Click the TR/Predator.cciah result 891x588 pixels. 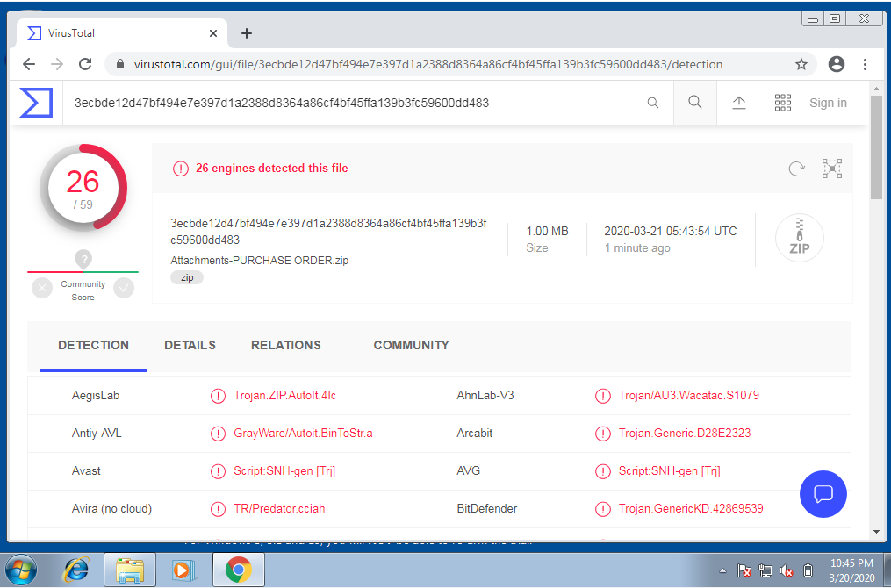point(279,508)
